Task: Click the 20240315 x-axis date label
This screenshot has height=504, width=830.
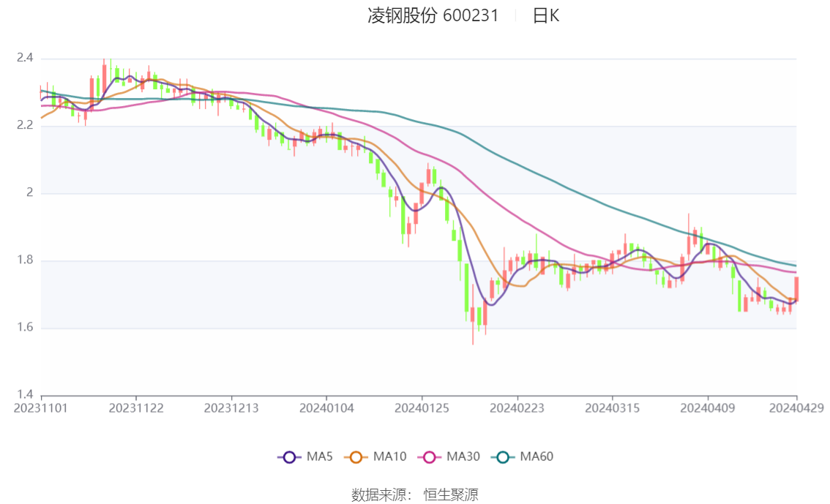Action: pos(613,408)
